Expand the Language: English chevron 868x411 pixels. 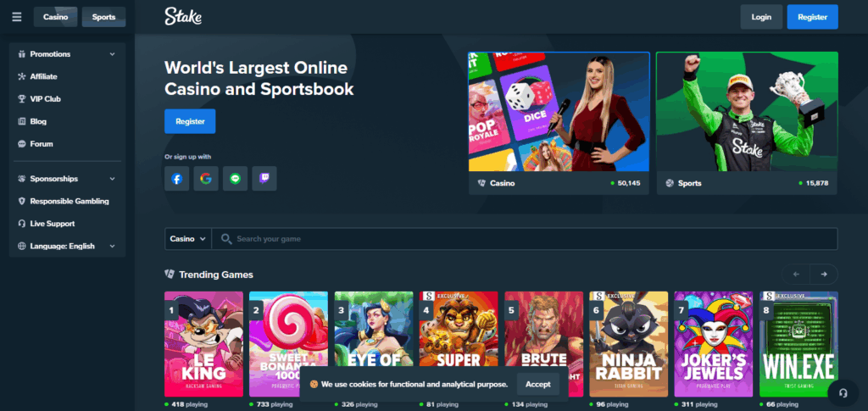click(113, 246)
